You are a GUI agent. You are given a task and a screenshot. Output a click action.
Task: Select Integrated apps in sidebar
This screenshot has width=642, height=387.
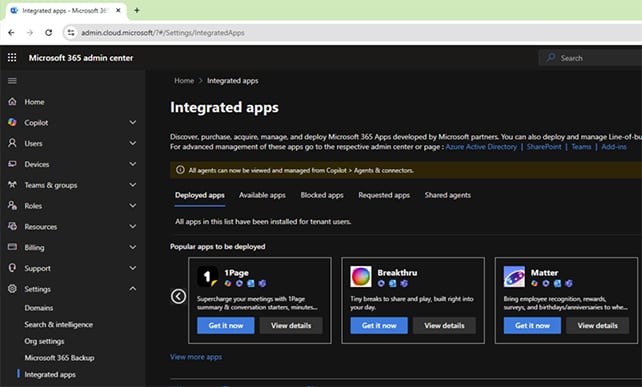click(x=50, y=375)
